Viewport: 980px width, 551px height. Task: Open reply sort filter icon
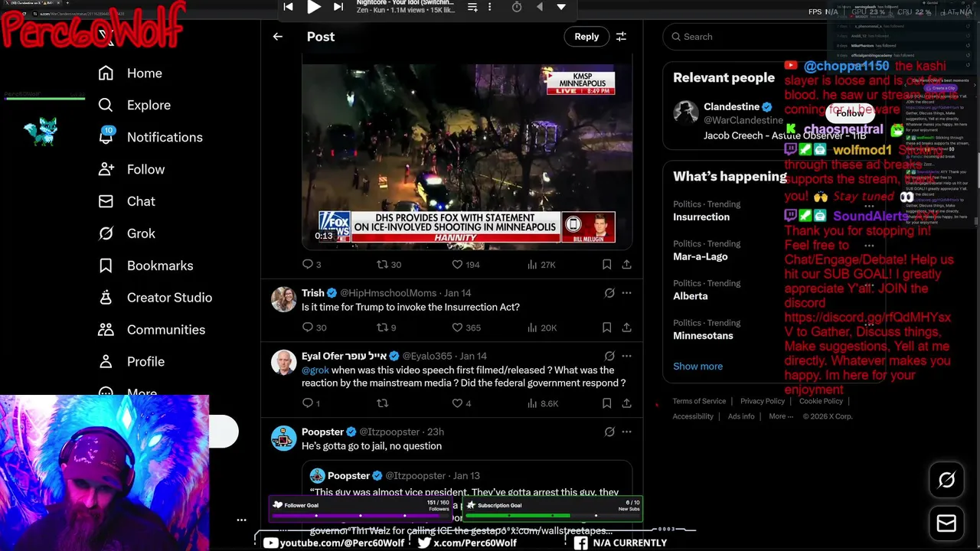pyautogui.click(x=622, y=37)
